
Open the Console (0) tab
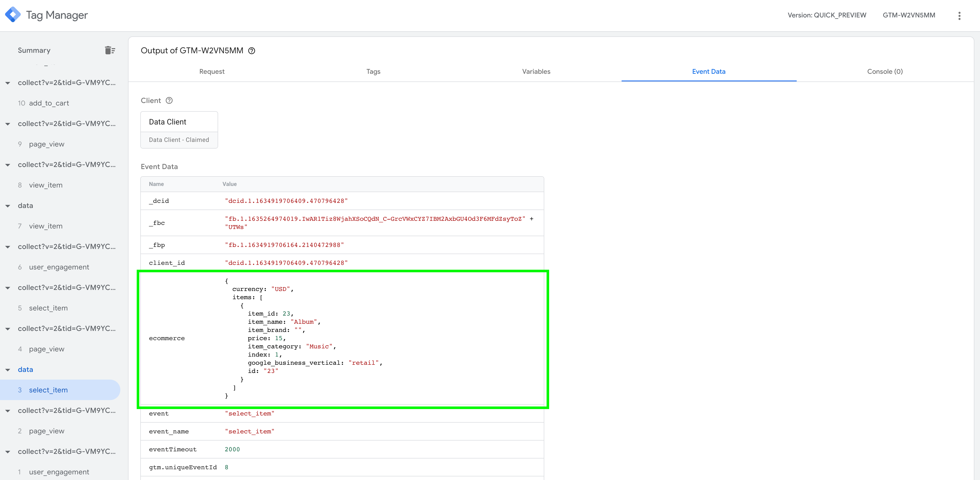(885, 71)
